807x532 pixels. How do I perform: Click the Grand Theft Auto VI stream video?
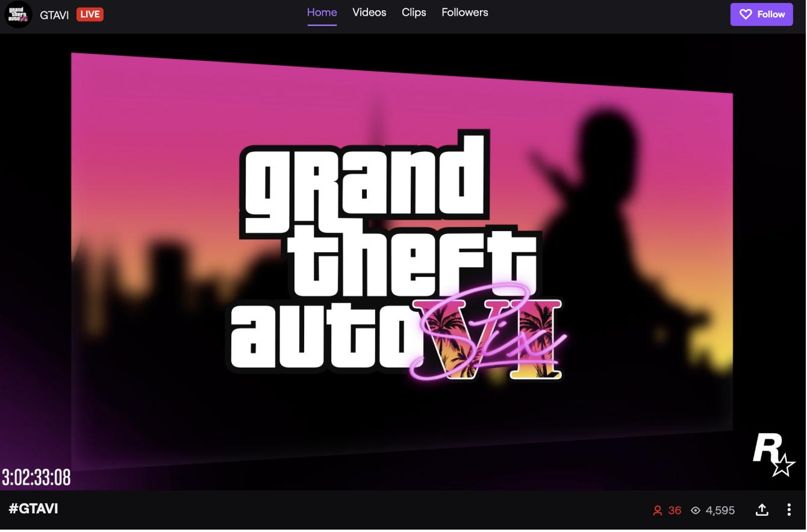point(403,262)
